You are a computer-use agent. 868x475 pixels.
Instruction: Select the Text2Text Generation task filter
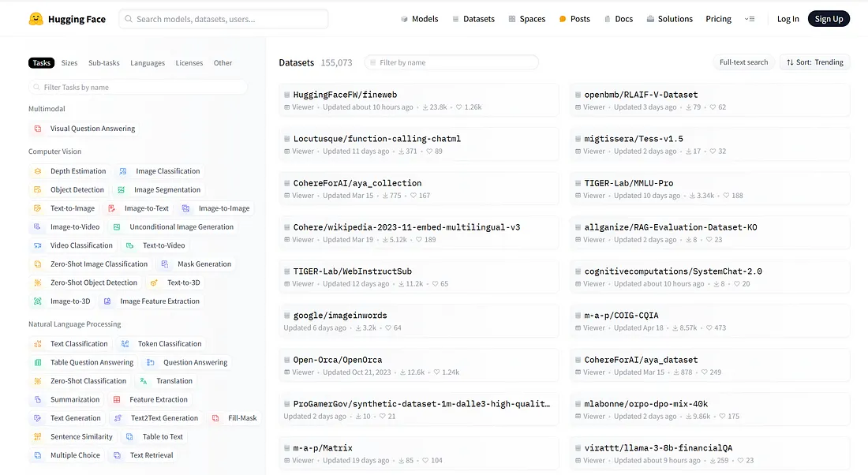click(156, 418)
